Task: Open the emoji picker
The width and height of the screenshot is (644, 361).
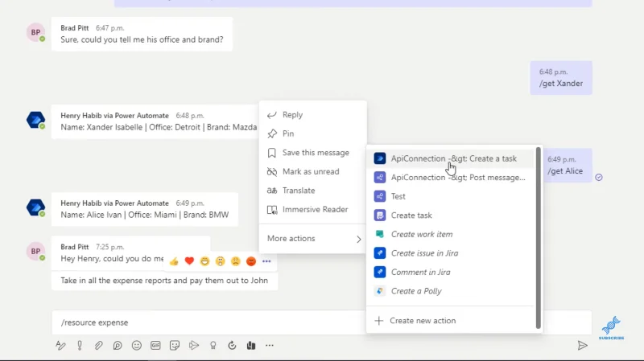Action: [x=136, y=346]
